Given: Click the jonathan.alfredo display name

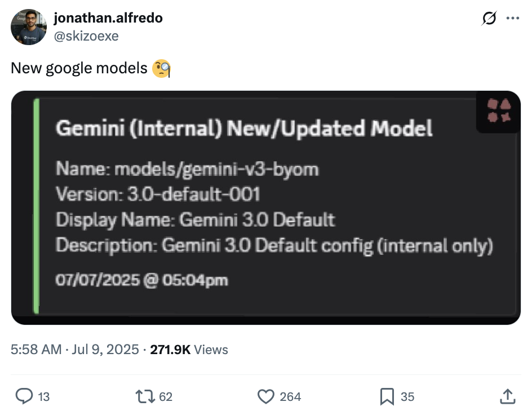Looking at the screenshot, I should tap(108, 18).
